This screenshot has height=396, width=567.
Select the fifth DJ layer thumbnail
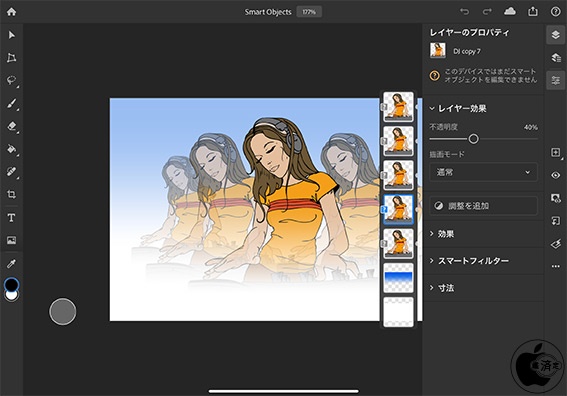pos(398,243)
